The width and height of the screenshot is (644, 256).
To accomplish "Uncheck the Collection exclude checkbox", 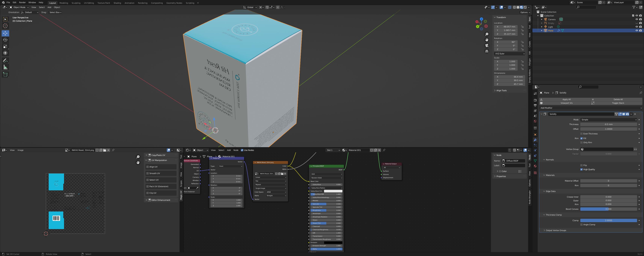I will point(633,16).
